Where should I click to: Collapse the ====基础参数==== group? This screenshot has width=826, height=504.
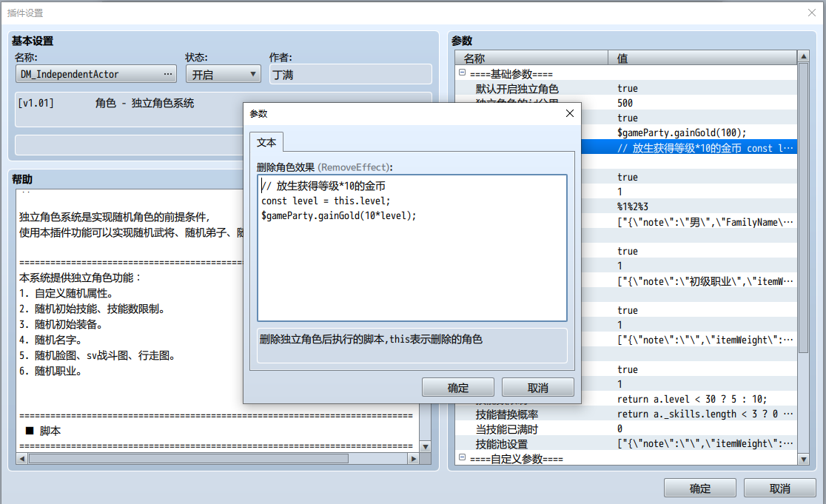[462, 73]
